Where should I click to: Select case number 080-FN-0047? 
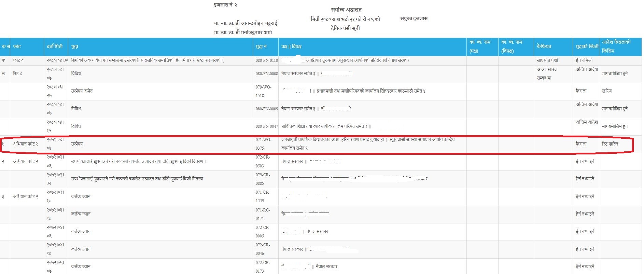(x=267, y=126)
